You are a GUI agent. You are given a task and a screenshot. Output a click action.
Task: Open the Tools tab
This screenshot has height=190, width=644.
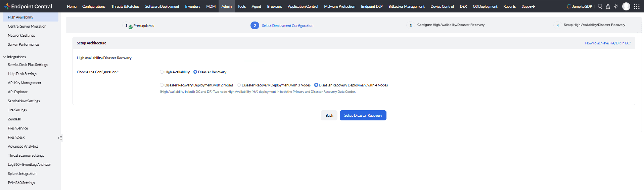[242, 6]
